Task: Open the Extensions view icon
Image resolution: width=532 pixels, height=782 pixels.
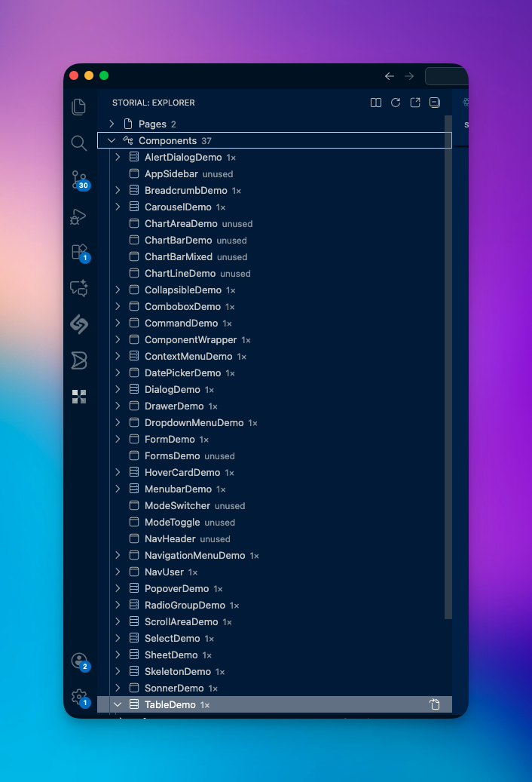Action: 80,253
